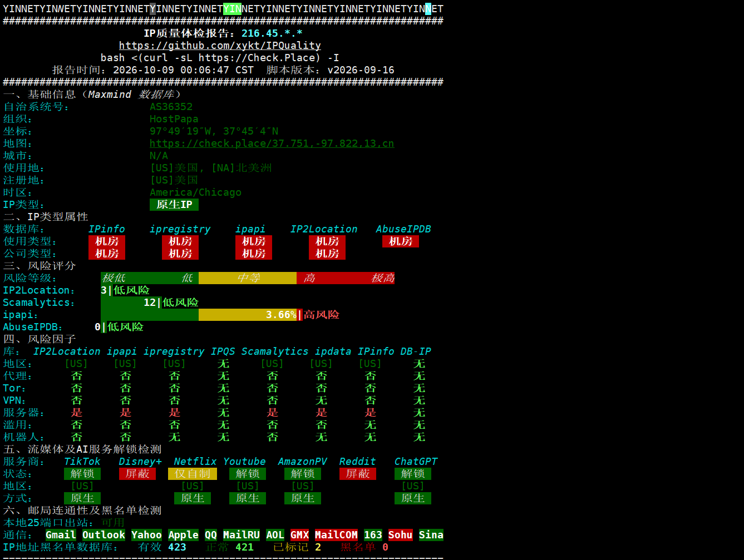
Task: Click the red Sohu badge
Action: coord(400,535)
